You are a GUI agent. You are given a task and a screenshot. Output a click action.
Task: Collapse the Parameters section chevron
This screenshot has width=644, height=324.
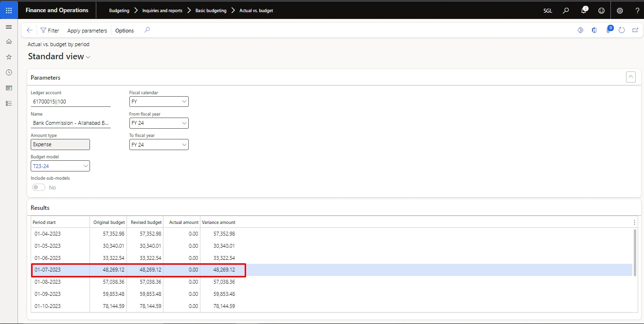630,77
